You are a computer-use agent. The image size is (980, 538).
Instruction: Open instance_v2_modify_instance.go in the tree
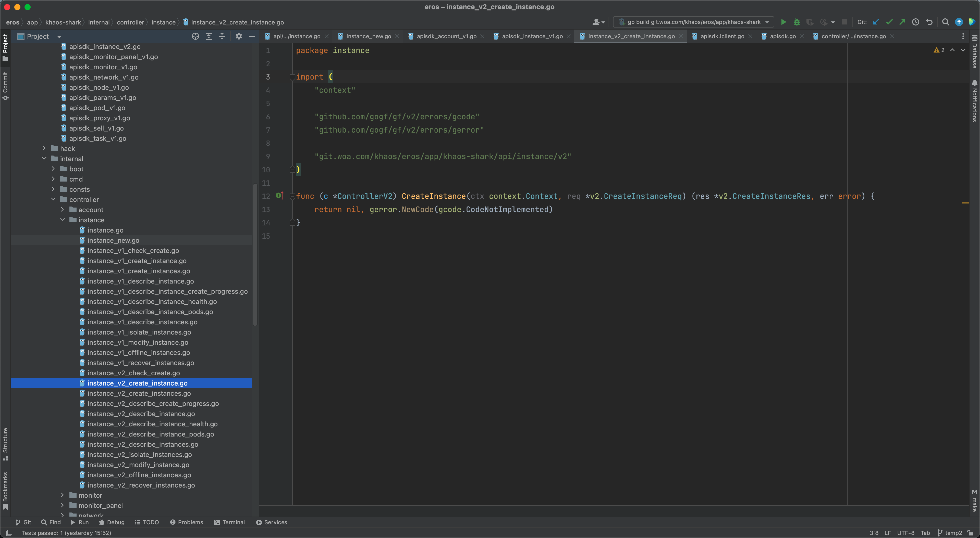pyautogui.click(x=138, y=465)
